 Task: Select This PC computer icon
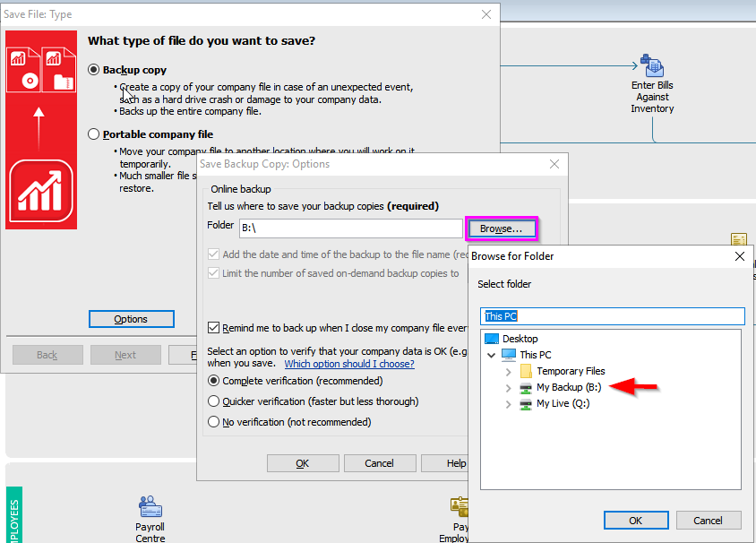[x=509, y=355]
